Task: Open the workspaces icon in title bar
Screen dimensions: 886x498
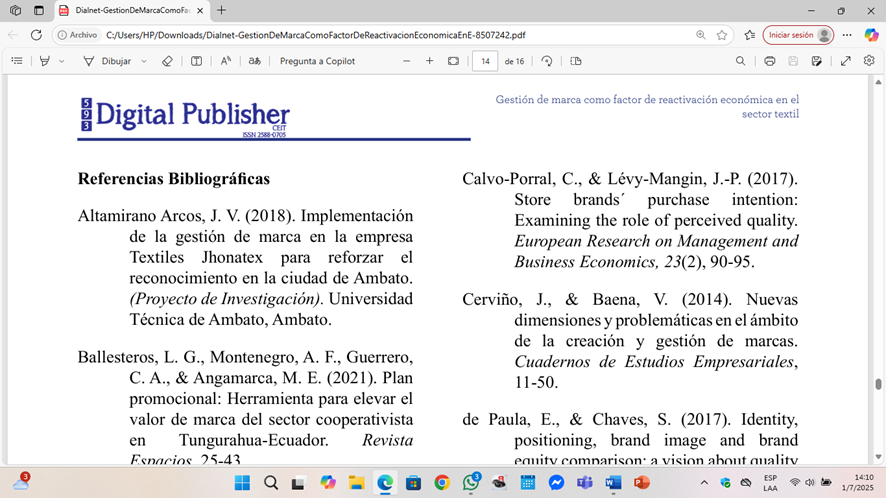Action: pyautogui.click(x=15, y=10)
